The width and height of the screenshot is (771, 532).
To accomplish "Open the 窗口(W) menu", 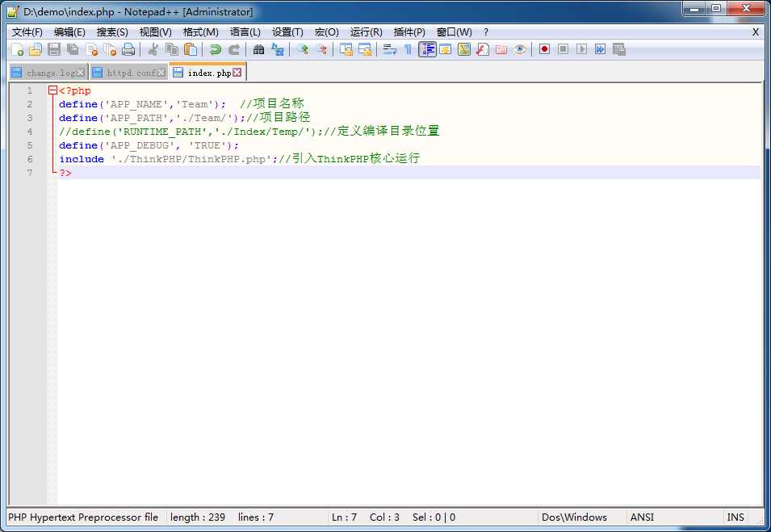I will (454, 32).
